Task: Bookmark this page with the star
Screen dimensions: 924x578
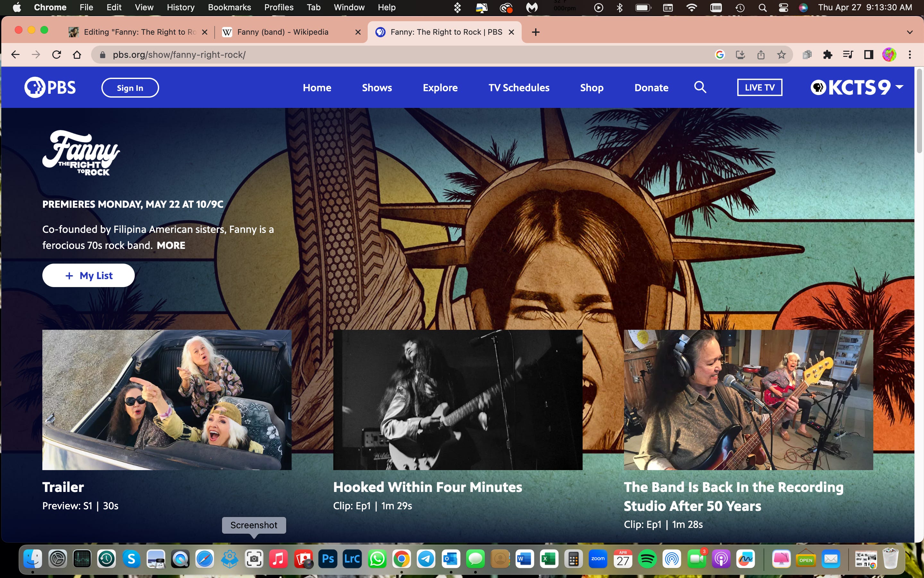Action: coord(781,55)
